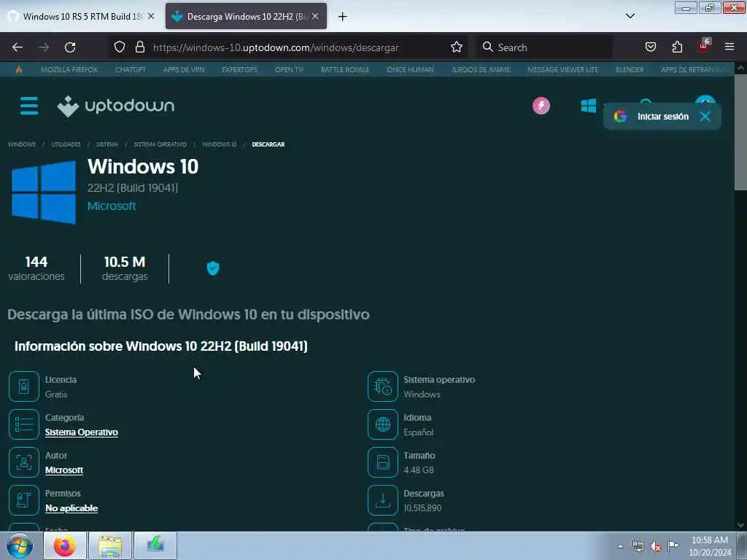Open OPEN TV in top bar
747x560 pixels.
(289, 69)
